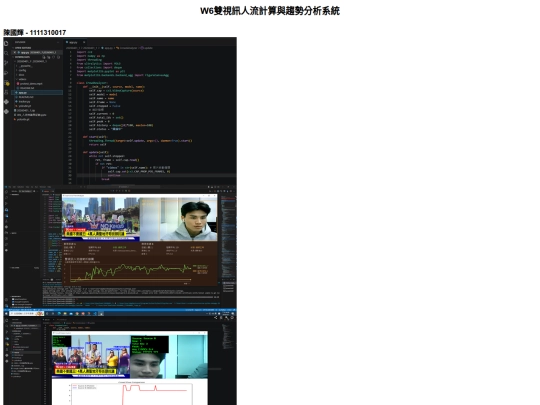The image size is (540, 405).
Task: Select yolov8n.pt file at tree bottom
Action: coord(21,120)
